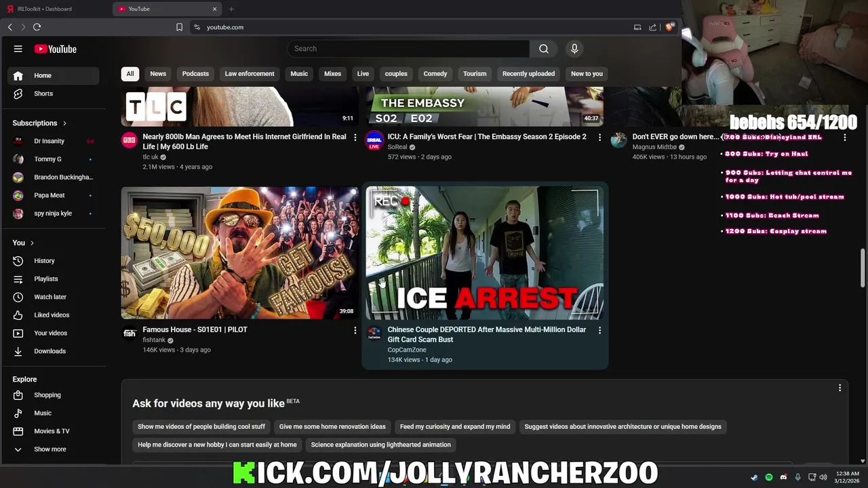Image resolution: width=868 pixels, height=488 pixels.
Task: Click Steam icon in system tray
Action: click(x=755, y=477)
